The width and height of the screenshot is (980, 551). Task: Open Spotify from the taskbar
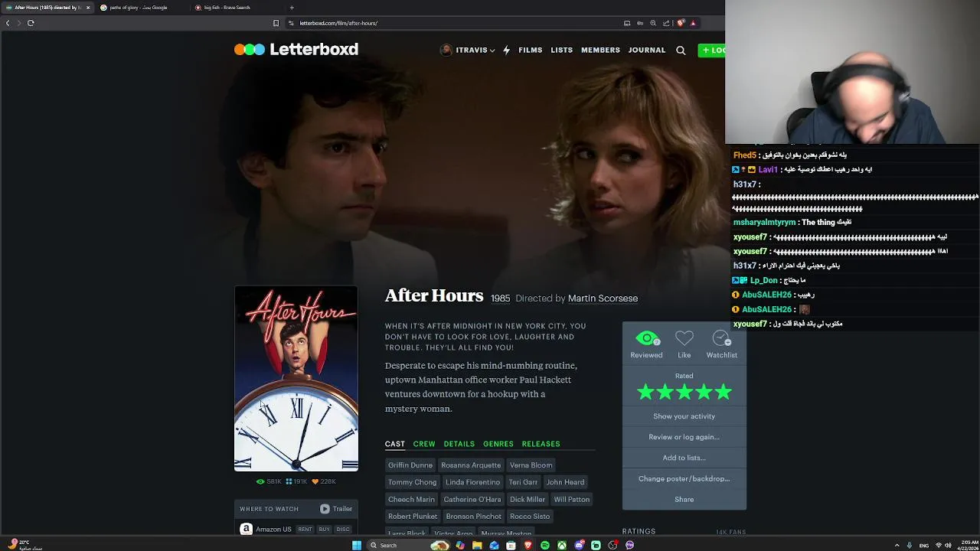(545, 546)
